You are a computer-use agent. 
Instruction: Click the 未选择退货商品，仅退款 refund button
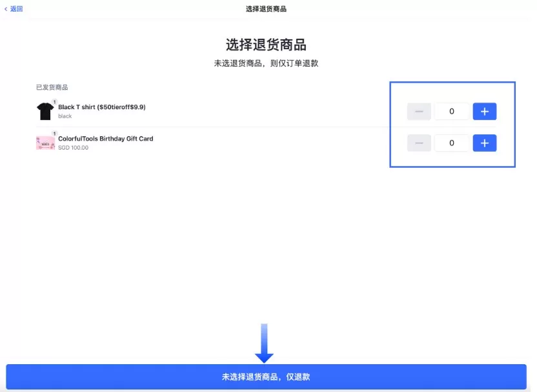coord(268,377)
